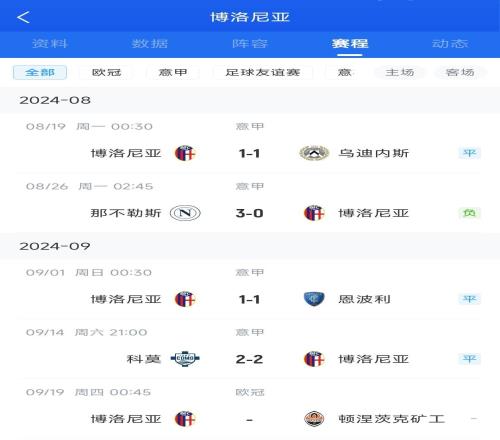500x440 pixels.
Task: Click the 2-2 score against 科莫
Action: [249, 359]
